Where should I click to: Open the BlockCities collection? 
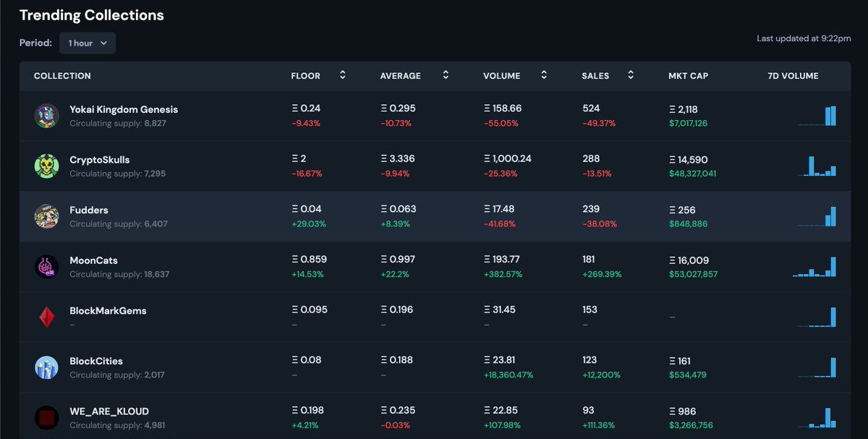pyautogui.click(x=96, y=361)
